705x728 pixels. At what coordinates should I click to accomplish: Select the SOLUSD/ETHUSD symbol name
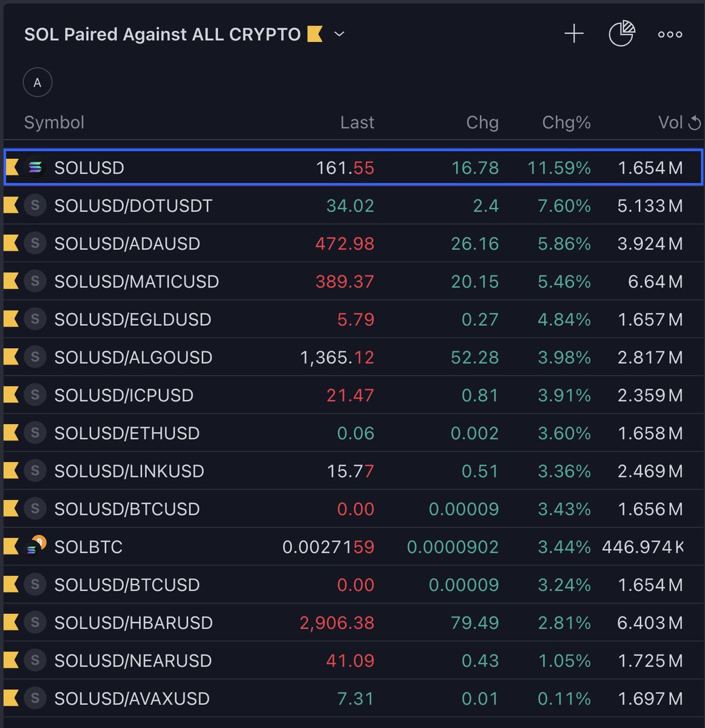[x=127, y=433]
